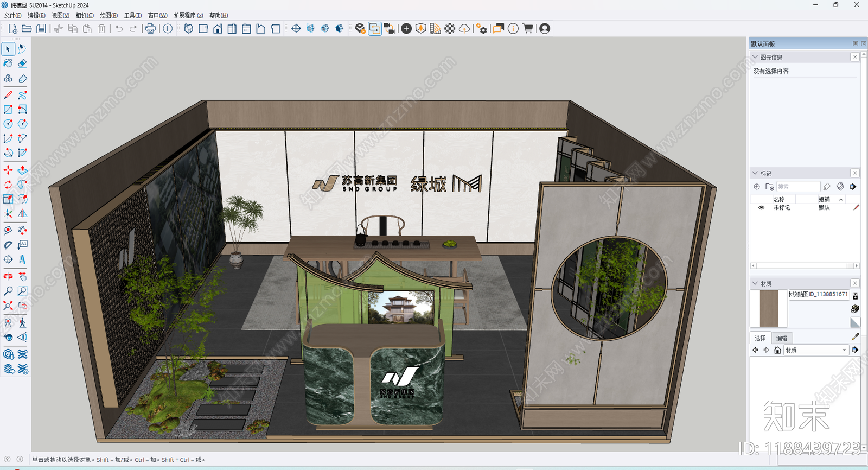
Task: Click the wood material preview swatch
Action: click(769, 308)
